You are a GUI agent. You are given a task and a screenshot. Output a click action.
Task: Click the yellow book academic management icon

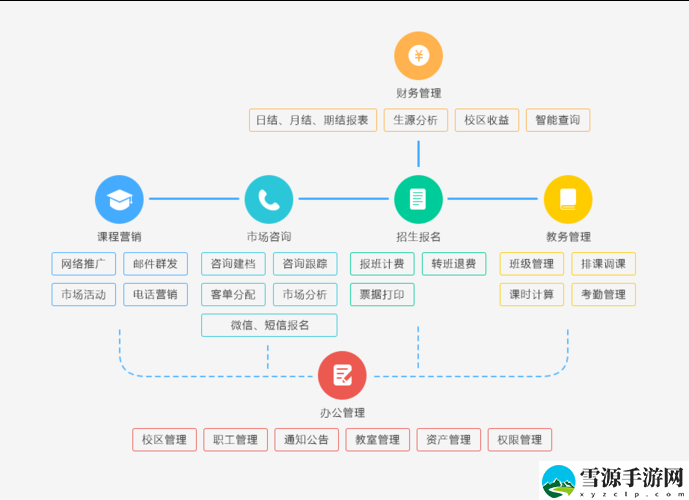coord(568,199)
